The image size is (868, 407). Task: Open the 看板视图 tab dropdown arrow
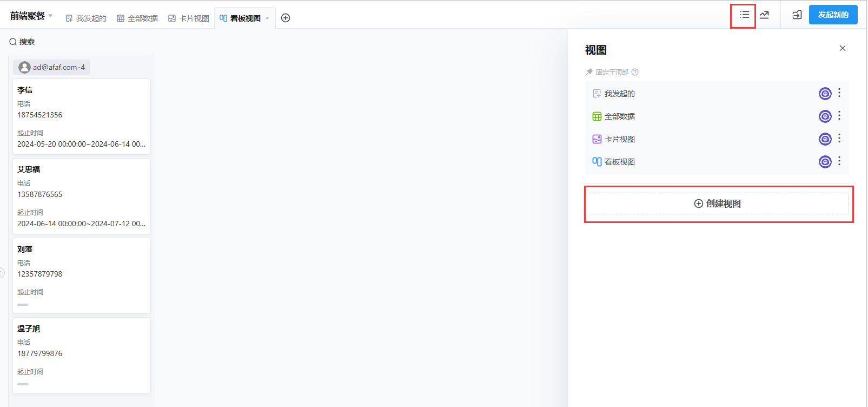pos(267,18)
